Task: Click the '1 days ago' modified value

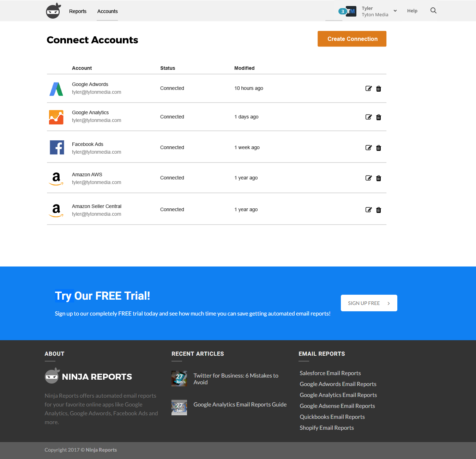Action: [x=246, y=117]
